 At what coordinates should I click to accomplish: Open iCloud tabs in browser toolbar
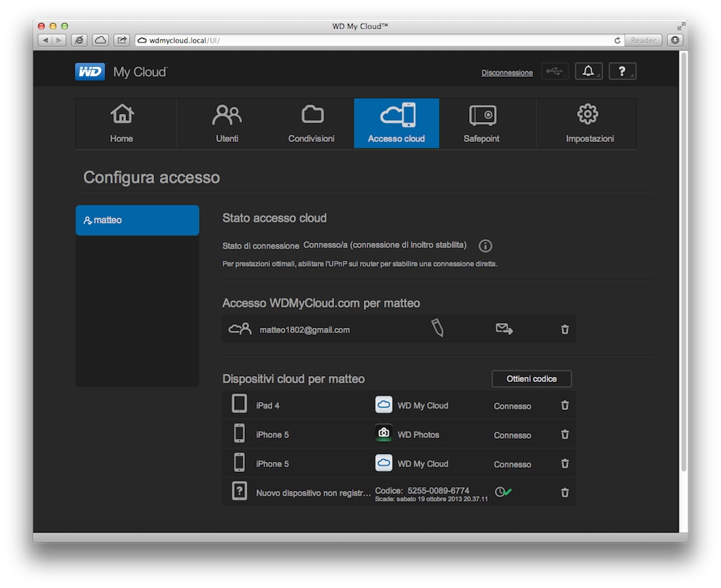pyautogui.click(x=100, y=40)
